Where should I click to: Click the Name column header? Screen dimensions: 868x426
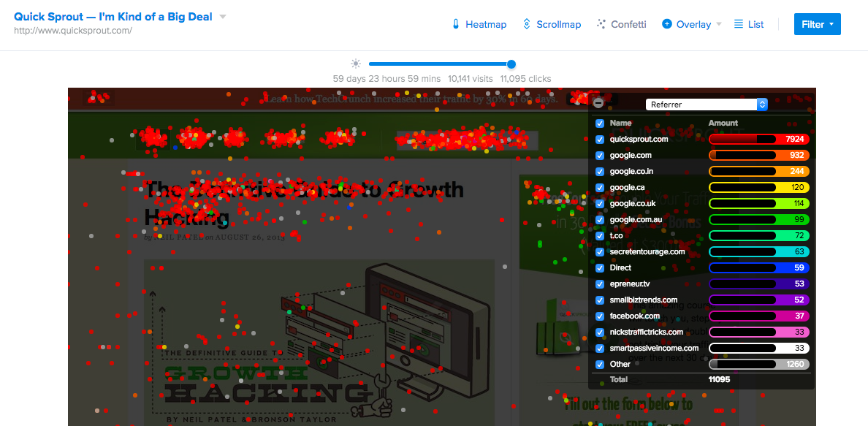tap(620, 123)
